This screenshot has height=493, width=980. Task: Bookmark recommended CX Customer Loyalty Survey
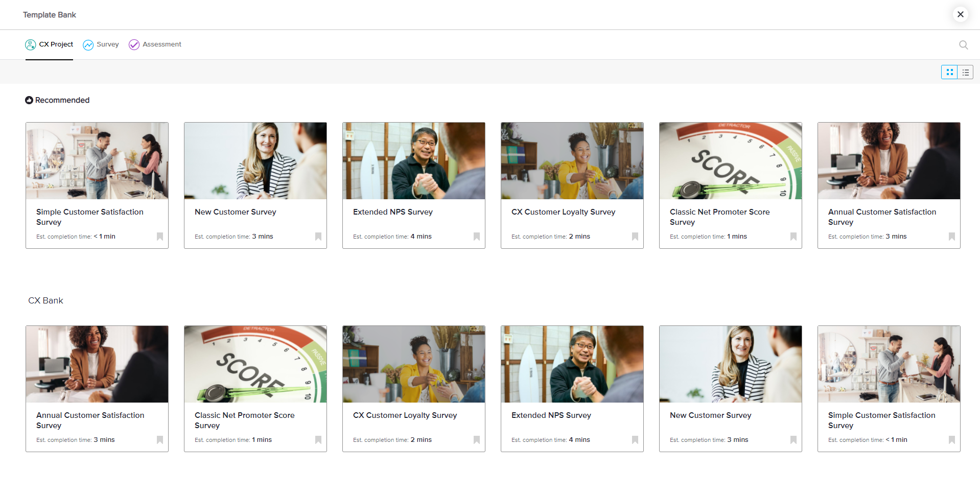(x=635, y=237)
